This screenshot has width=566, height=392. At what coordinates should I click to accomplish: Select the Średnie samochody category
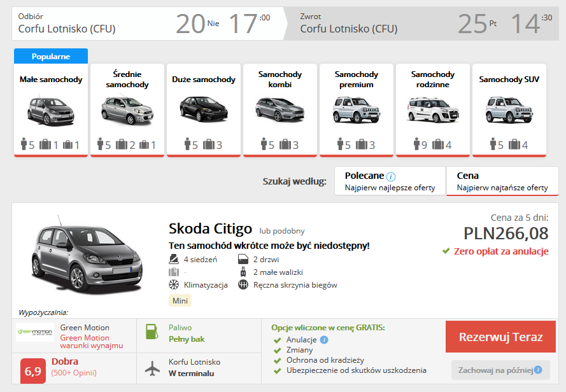click(x=127, y=110)
